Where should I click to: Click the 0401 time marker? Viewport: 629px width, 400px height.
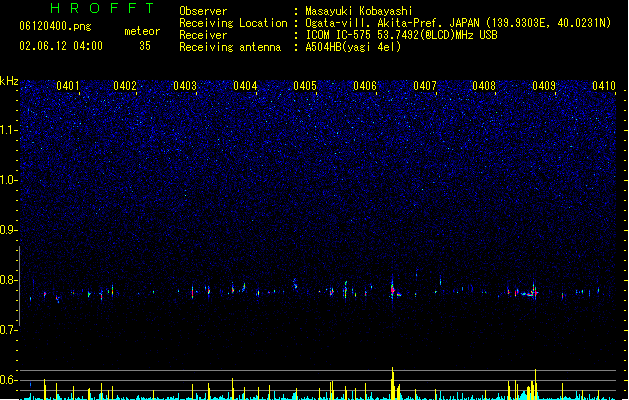coord(68,86)
